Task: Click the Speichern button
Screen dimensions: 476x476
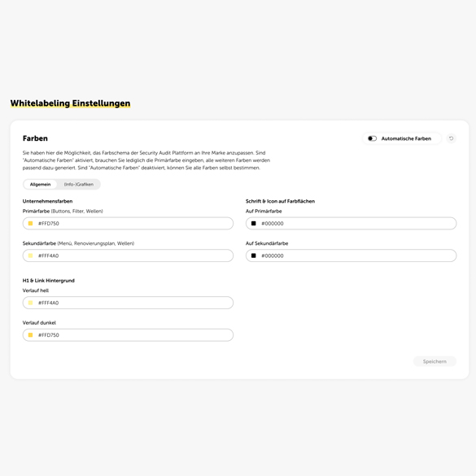Action: pos(435,361)
